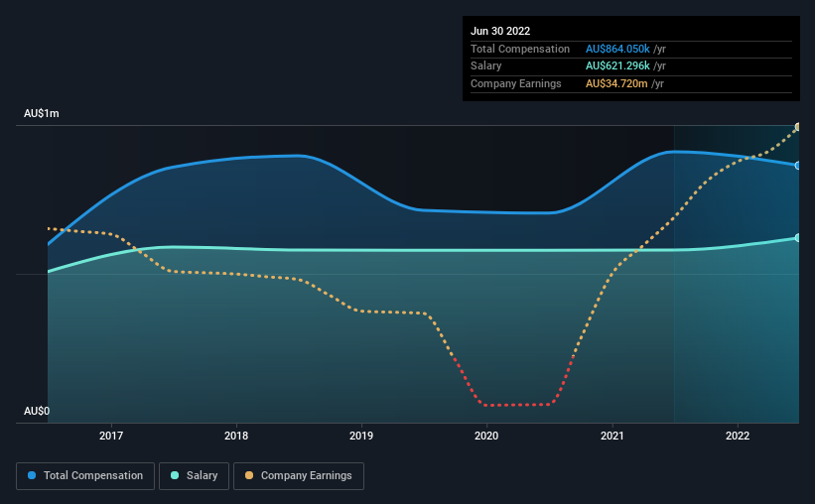This screenshot has height=504, width=815.
Task: Click the Jun 30 2022 tooltip date
Action: 500,31
